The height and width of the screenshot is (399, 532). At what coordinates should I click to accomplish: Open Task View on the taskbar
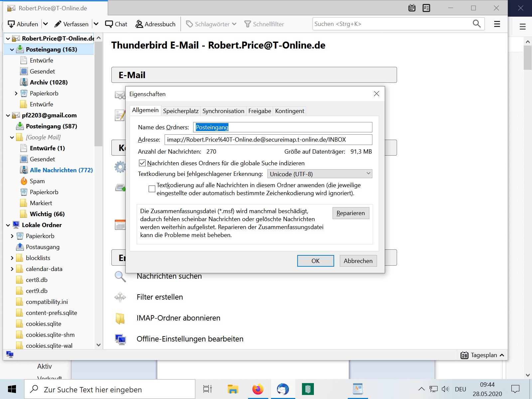pyautogui.click(x=207, y=389)
